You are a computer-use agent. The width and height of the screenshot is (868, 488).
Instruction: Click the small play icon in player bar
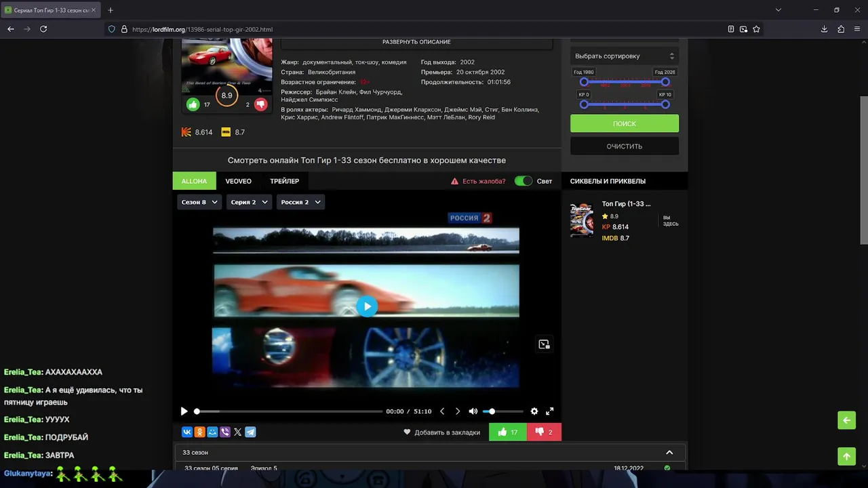pos(184,411)
